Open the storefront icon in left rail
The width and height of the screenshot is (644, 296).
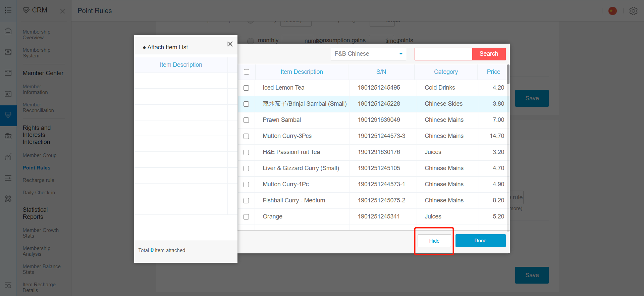pos(8,73)
